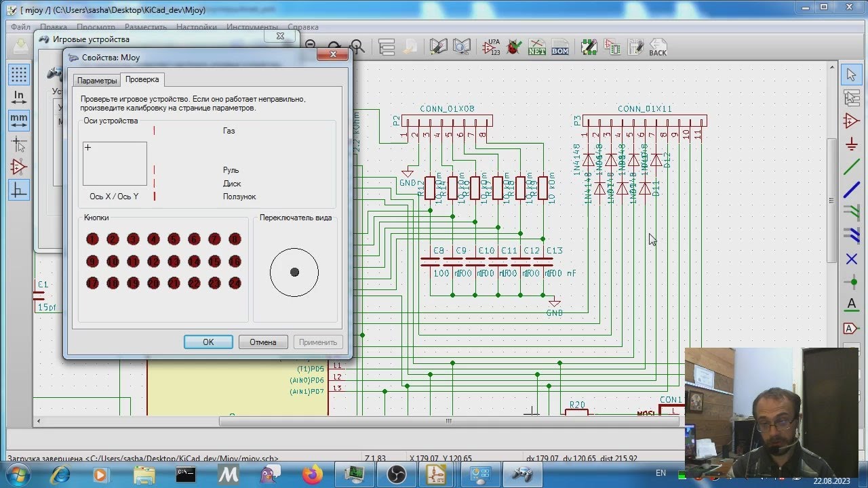
Task: Select the wire to bus entry tool
Action: pos(852,213)
